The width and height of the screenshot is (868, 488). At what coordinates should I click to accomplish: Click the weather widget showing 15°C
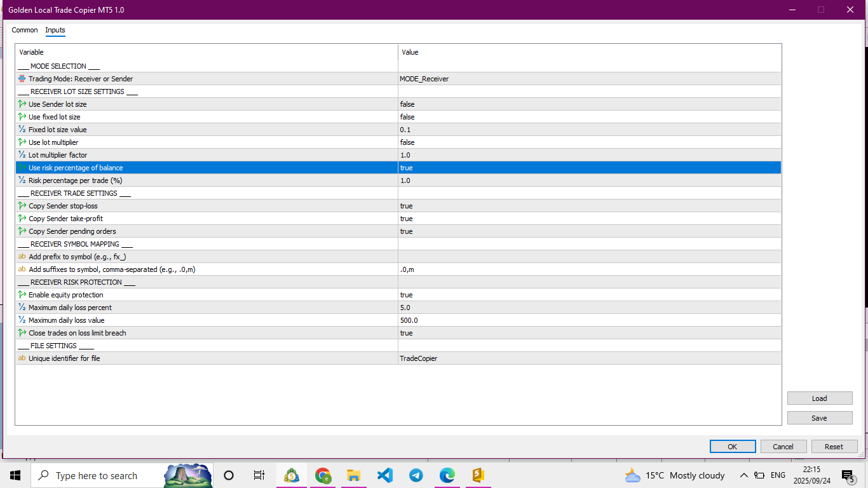click(675, 475)
